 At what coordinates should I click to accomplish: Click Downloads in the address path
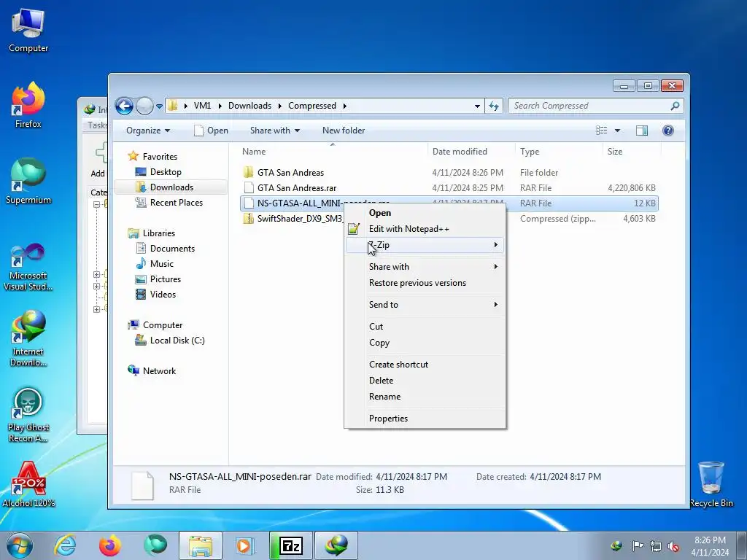[x=249, y=106]
